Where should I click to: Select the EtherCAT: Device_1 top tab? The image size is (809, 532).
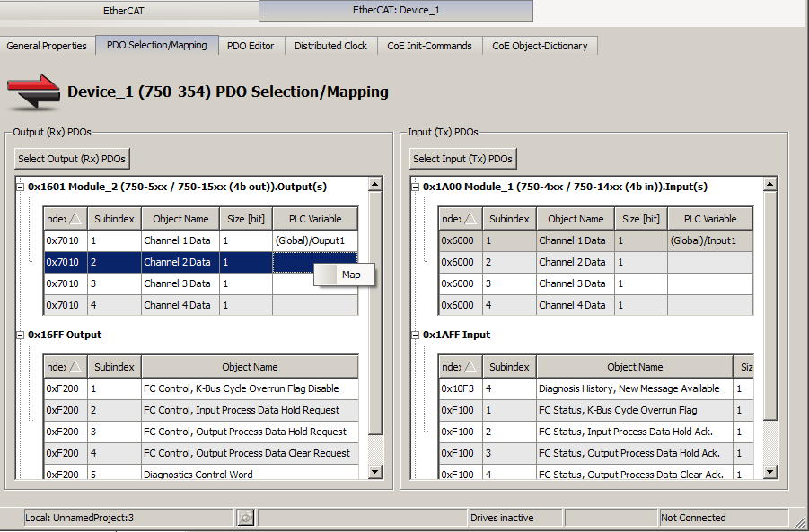(396, 10)
